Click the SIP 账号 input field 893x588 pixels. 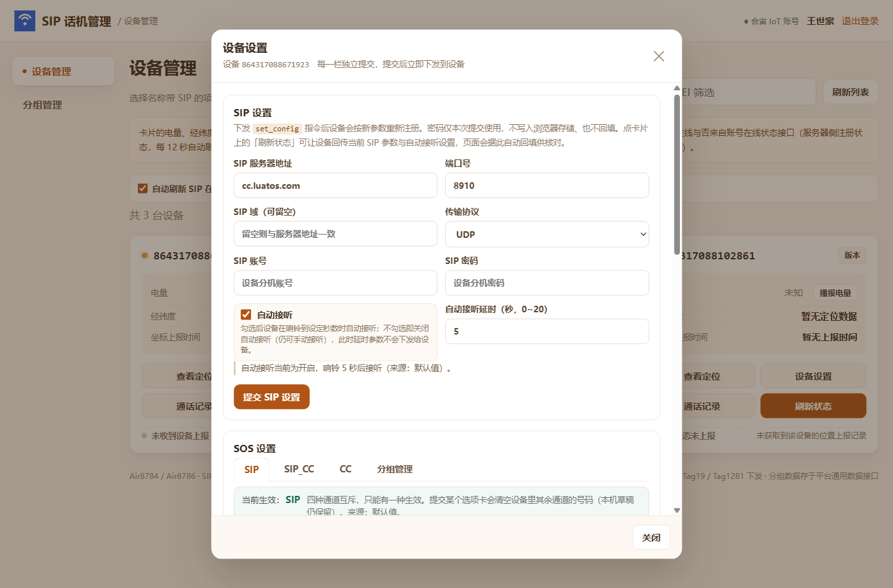(335, 283)
